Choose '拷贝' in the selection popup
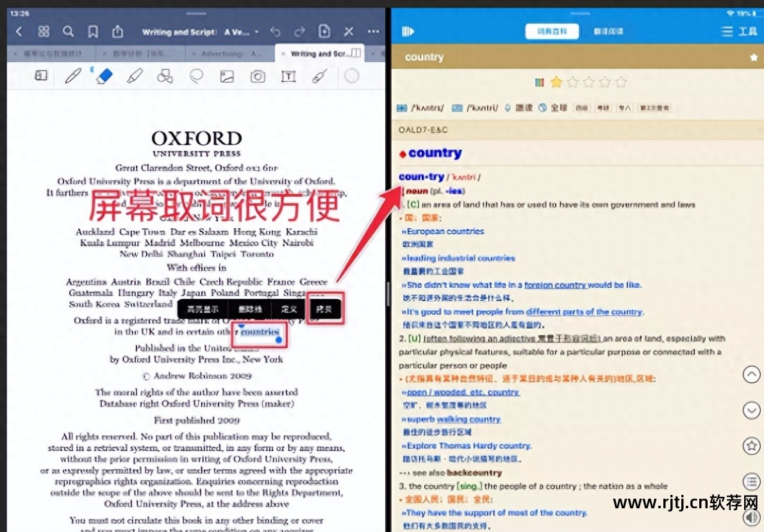 [324, 309]
